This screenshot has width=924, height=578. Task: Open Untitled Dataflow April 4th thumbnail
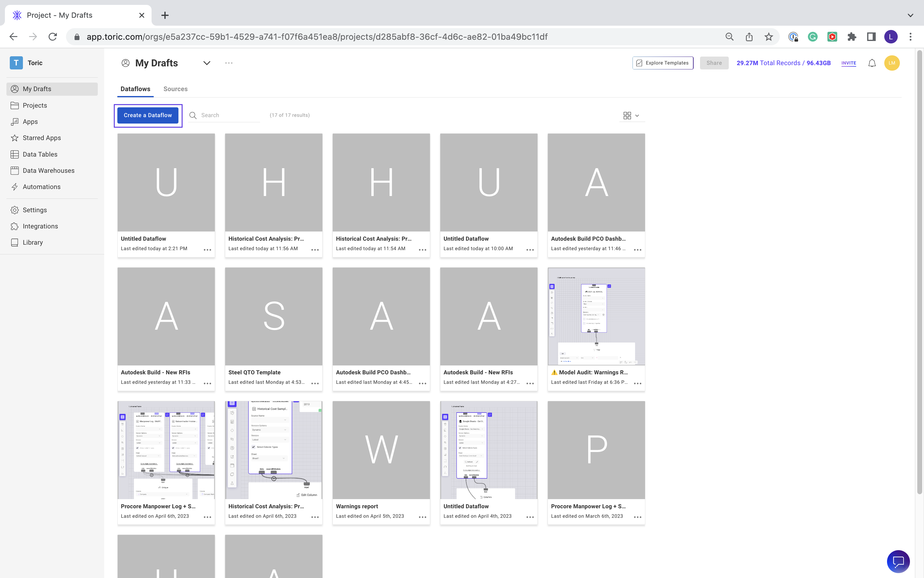coord(489,450)
